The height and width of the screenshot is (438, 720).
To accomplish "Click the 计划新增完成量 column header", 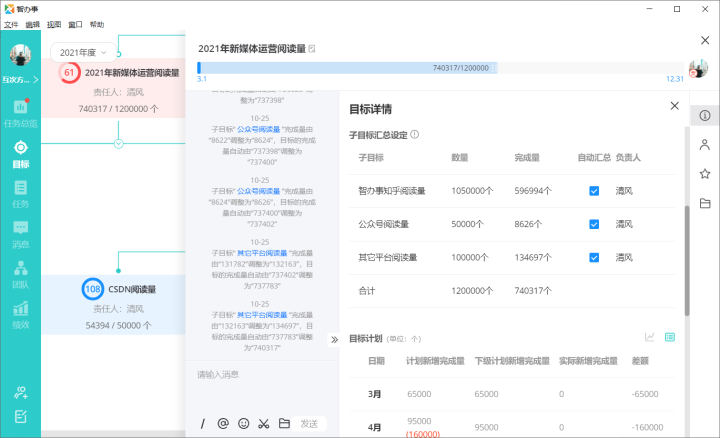I will [x=435, y=361].
